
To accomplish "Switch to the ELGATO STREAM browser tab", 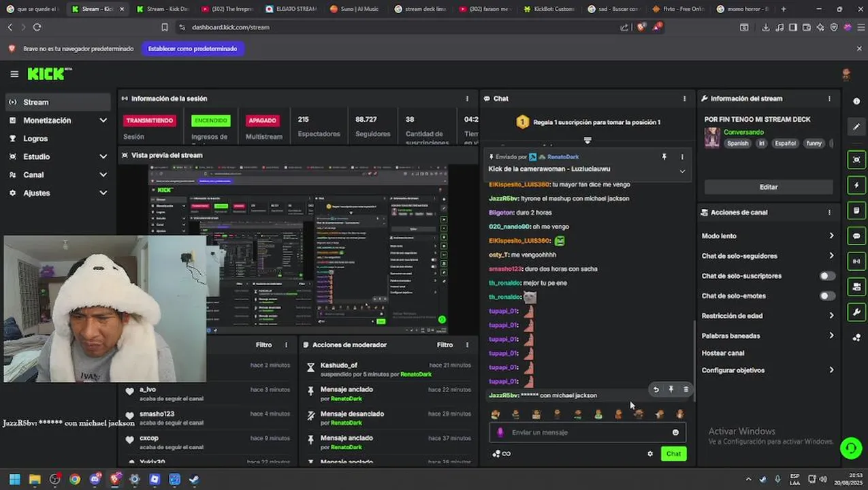I will coord(290,9).
